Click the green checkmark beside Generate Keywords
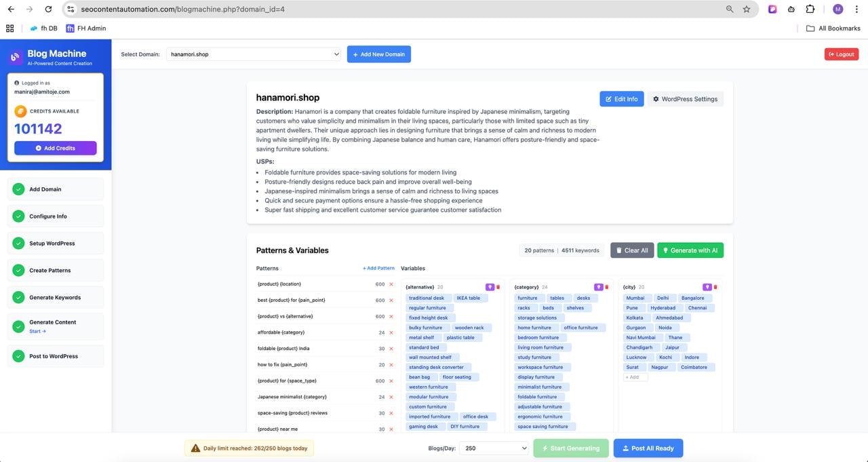This screenshot has height=462, width=868. click(x=18, y=297)
